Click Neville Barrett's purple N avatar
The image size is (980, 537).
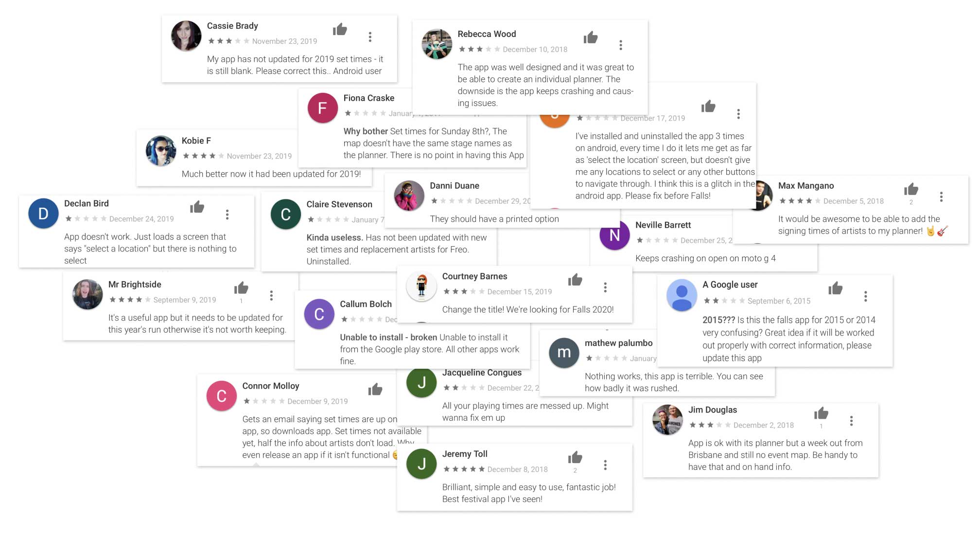(614, 235)
